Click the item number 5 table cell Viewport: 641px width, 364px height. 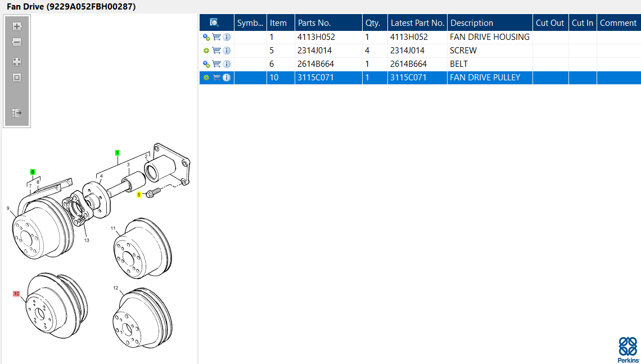coord(281,51)
